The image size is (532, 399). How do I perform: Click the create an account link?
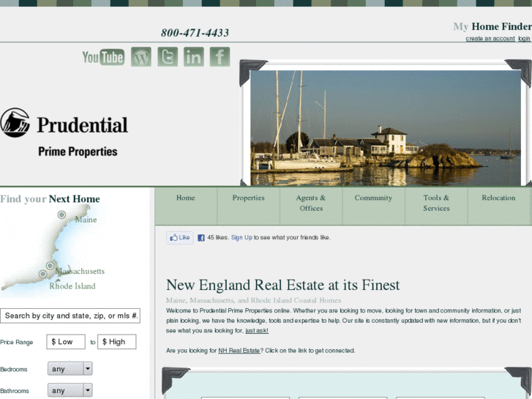[x=490, y=38]
